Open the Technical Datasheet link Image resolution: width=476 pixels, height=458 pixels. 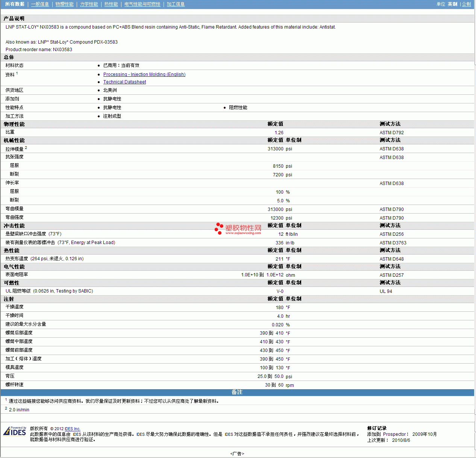(x=125, y=82)
